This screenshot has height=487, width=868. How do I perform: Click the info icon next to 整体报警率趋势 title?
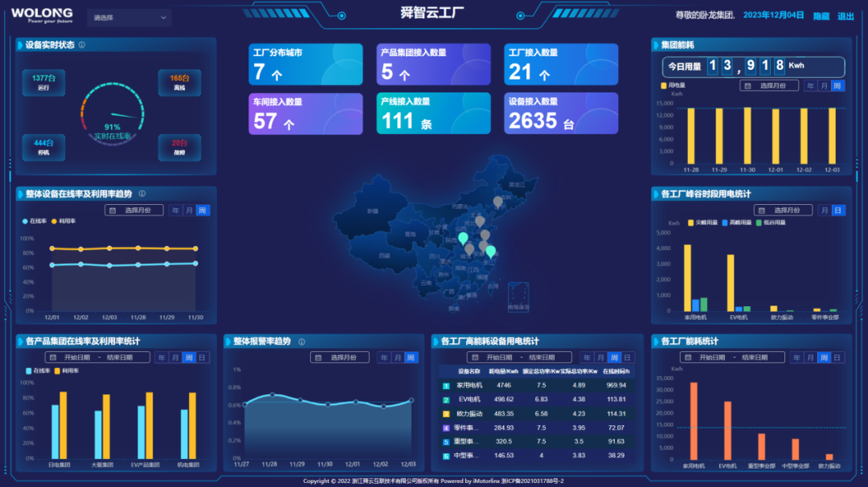[301, 342]
